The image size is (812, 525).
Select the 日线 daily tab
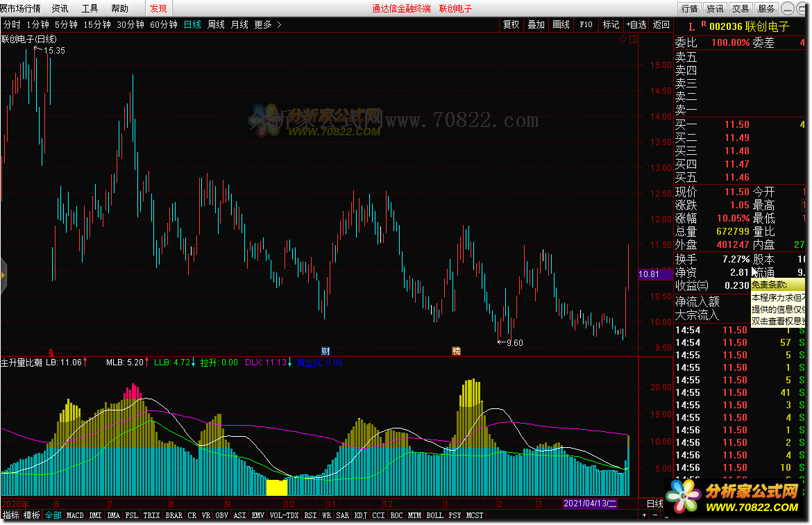pos(193,24)
